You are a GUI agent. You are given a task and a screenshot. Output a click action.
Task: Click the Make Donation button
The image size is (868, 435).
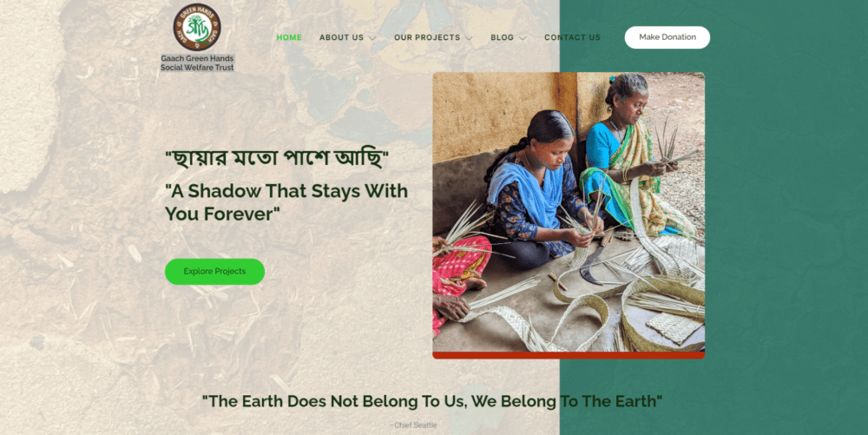[x=667, y=37]
